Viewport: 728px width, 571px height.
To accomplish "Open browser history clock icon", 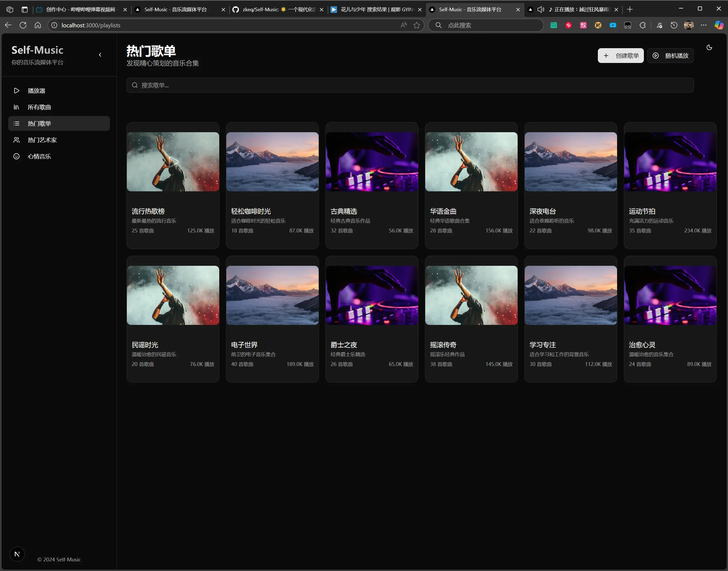I will [674, 25].
